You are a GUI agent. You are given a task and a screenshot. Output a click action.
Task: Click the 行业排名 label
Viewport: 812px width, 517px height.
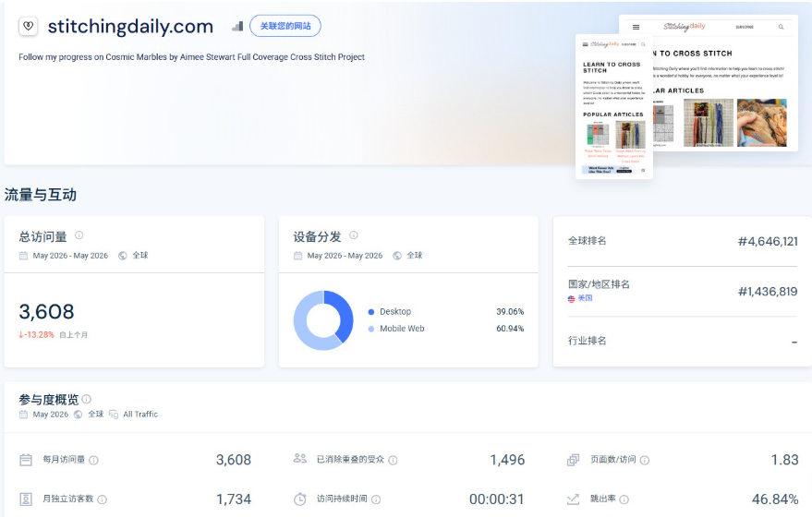pos(587,341)
